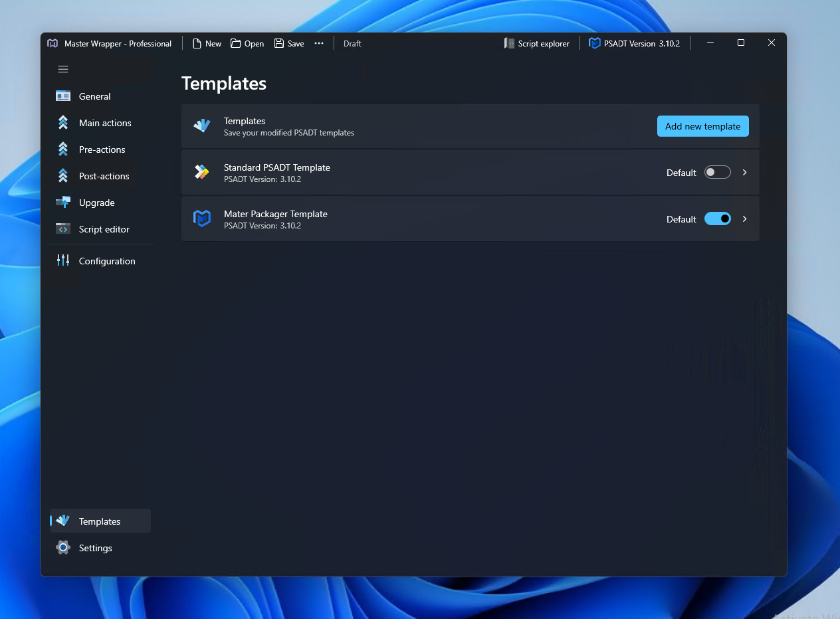Click the Open label in toolbar

click(254, 44)
